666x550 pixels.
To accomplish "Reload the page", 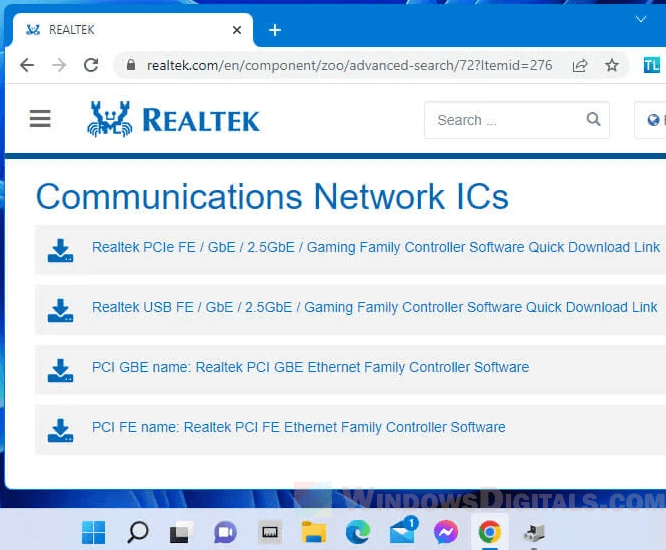I will pos(91,65).
